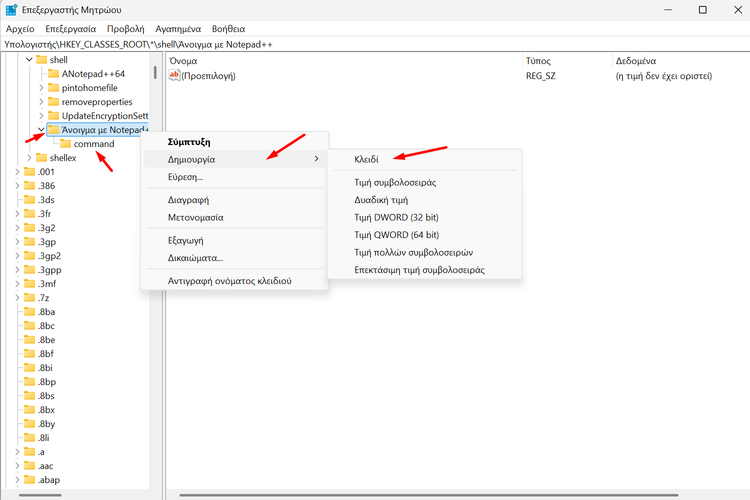Screen dimensions: 750x500
Task: Click the folder icon next to command key
Action: (x=65, y=144)
